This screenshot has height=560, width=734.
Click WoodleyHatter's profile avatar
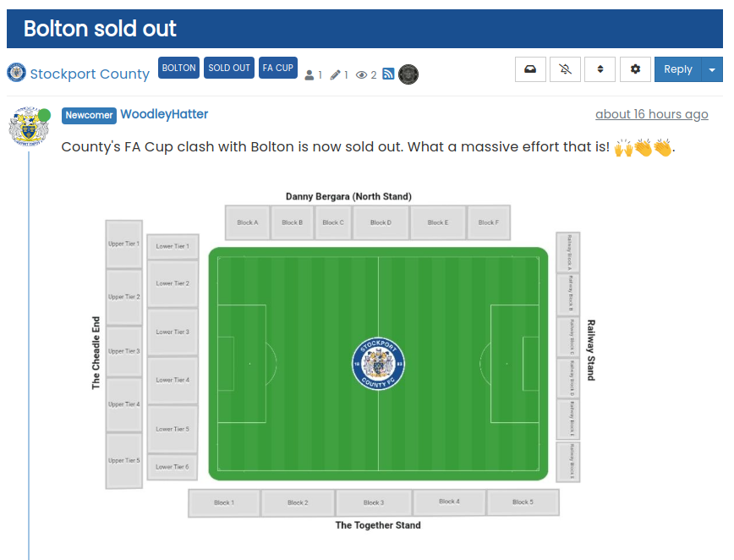[x=28, y=128]
